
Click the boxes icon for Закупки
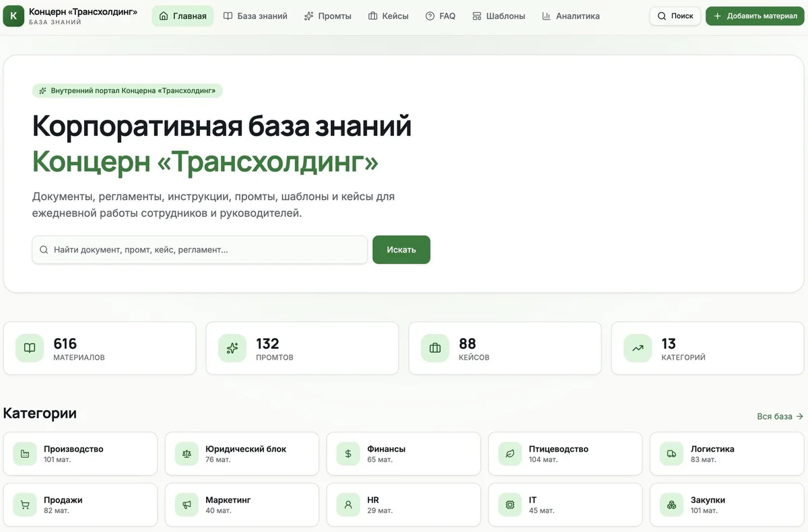tap(672, 504)
